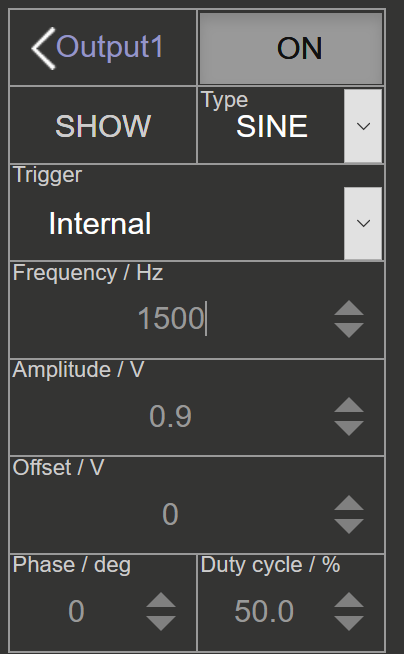Image resolution: width=404 pixels, height=654 pixels.
Task: Go back via Output1 label
Action: pos(110,47)
